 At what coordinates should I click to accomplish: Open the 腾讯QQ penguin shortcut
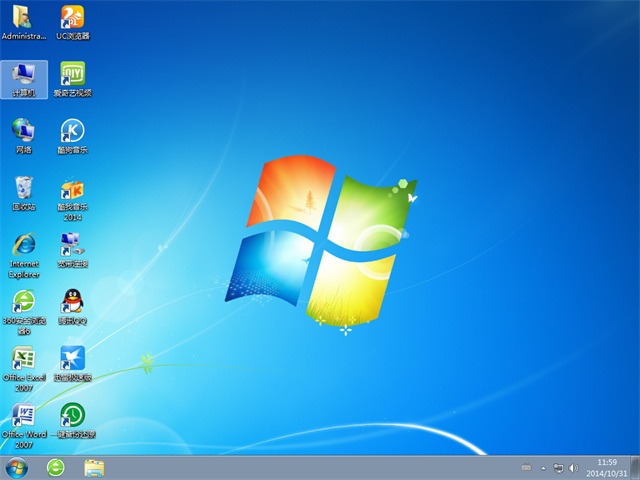pyautogui.click(x=73, y=307)
